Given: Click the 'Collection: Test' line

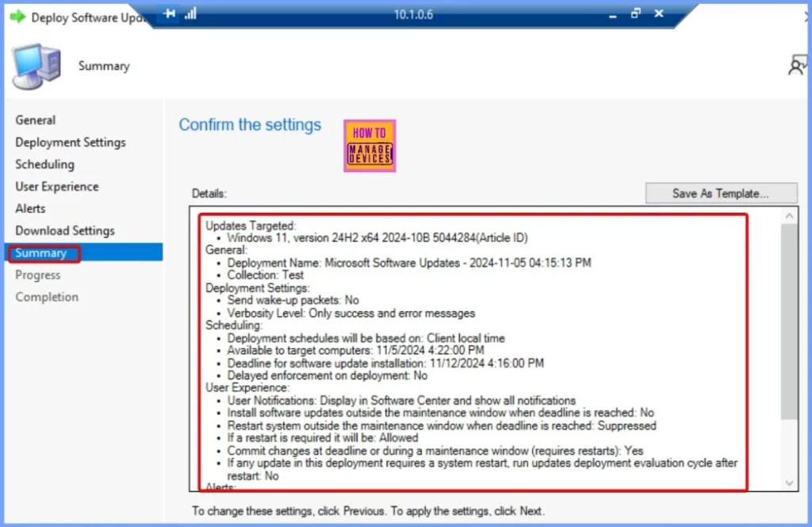Looking at the screenshot, I should [265, 275].
